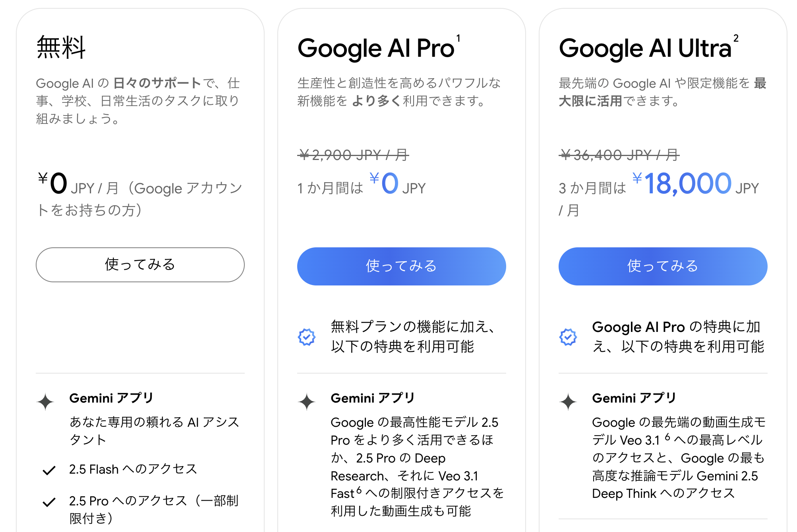
Task: Start Google AI Ultra with 使ってみる button
Action: click(x=663, y=266)
